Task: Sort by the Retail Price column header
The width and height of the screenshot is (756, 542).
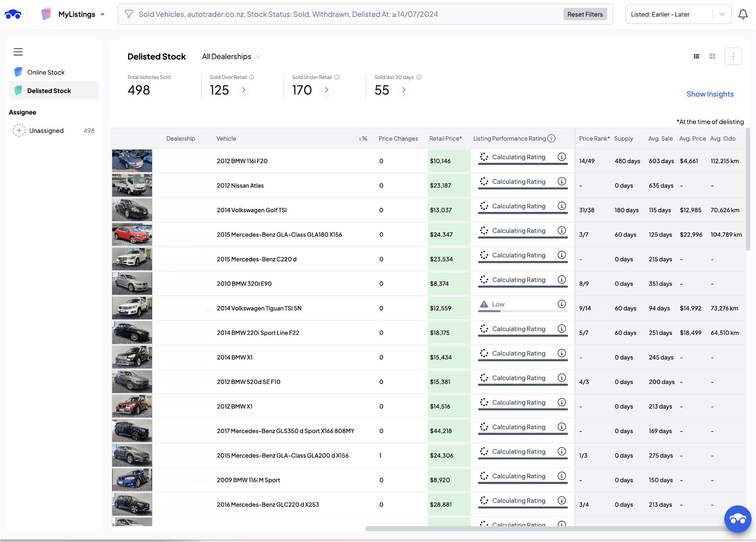Action: (446, 139)
